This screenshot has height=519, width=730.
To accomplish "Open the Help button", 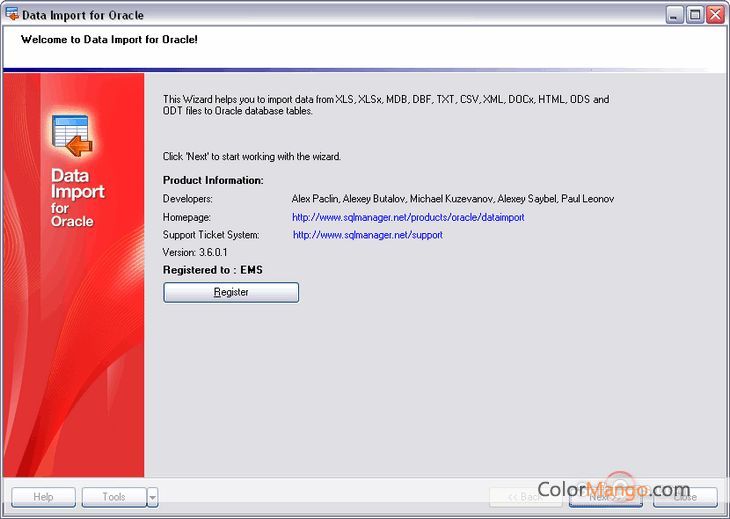I will point(43,497).
